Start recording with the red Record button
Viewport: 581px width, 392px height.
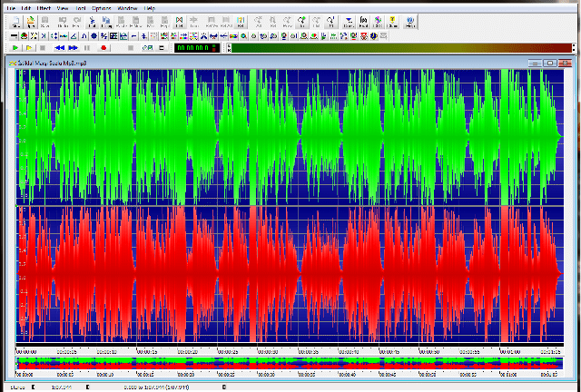[103, 47]
